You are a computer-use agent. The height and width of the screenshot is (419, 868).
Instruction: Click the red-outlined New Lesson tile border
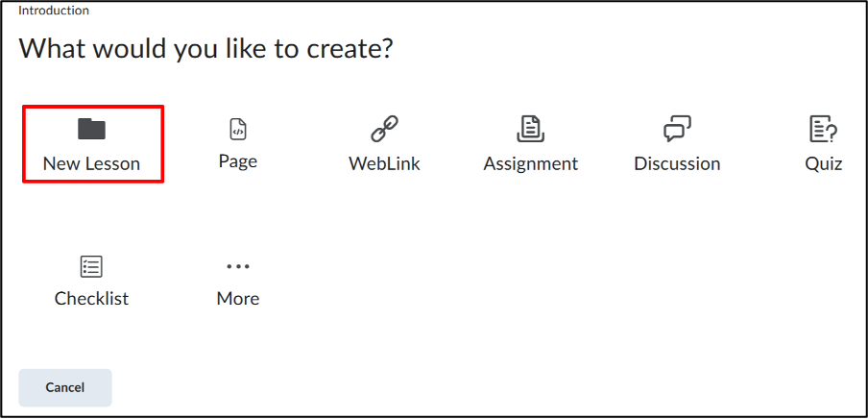click(x=93, y=144)
